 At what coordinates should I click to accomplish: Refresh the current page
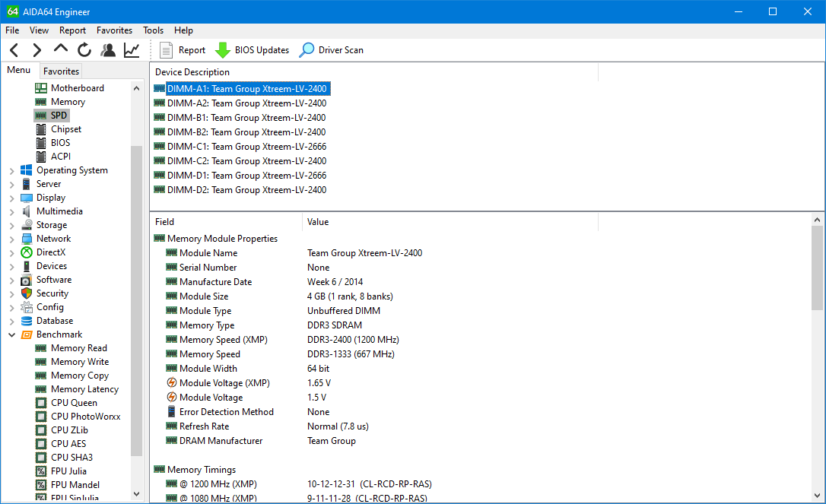pos(84,50)
